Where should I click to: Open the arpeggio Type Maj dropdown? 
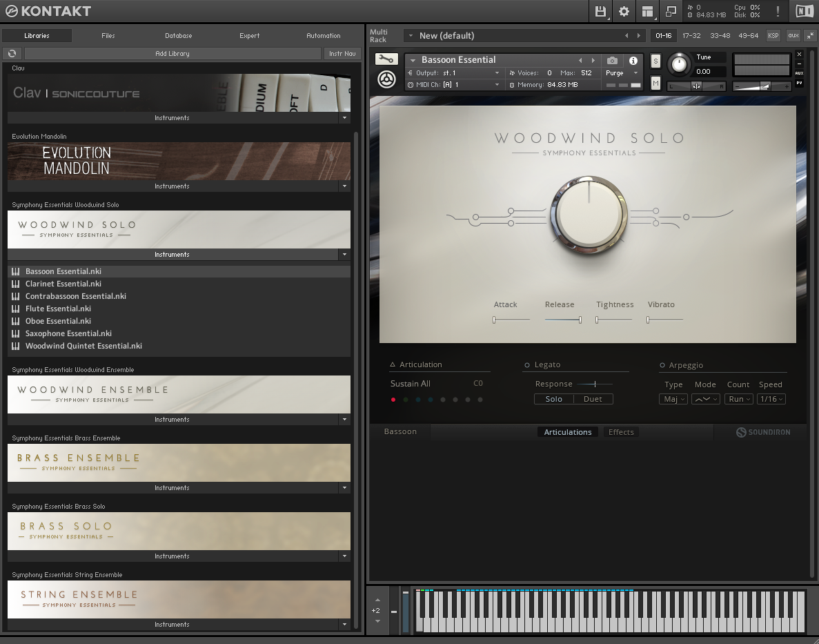pos(673,399)
